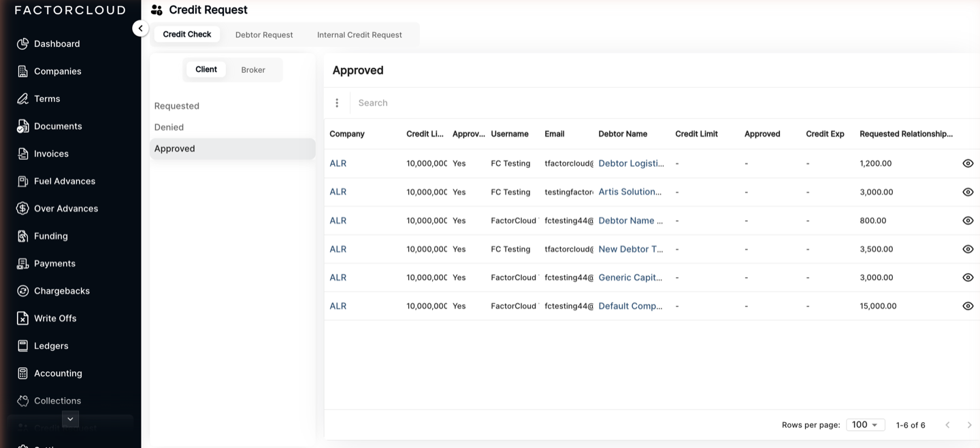Open New Debtor T... debtor link
The height and width of the screenshot is (448, 980).
[x=631, y=249]
